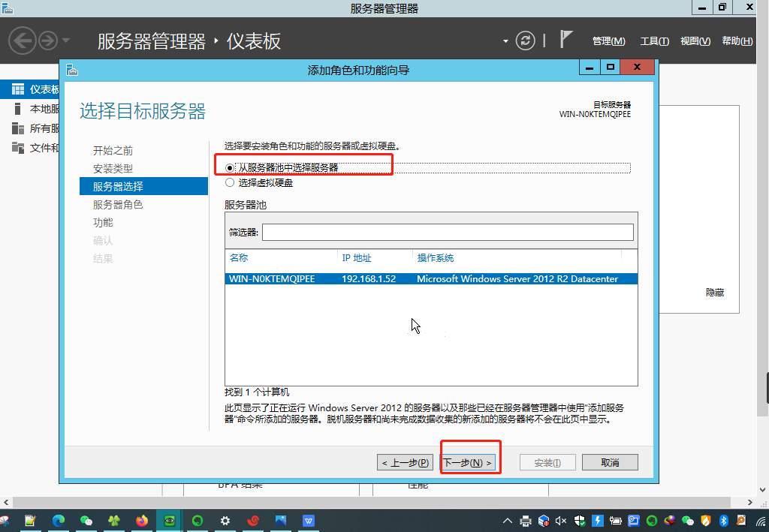Select 从服务器池中选择服务器 radio button
The width and height of the screenshot is (769, 532).
coord(230,168)
